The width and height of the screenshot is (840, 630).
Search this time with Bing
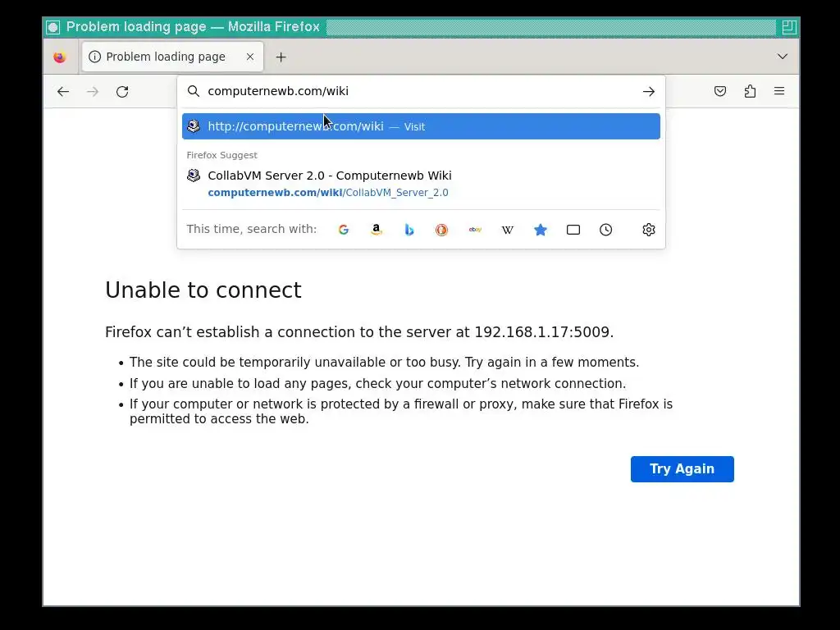[409, 230]
